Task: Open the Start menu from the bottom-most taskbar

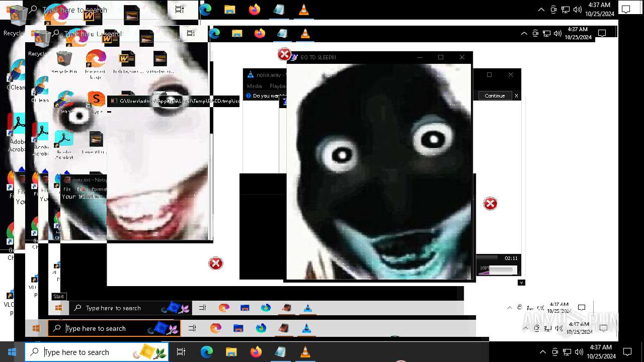Action: click(12, 352)
